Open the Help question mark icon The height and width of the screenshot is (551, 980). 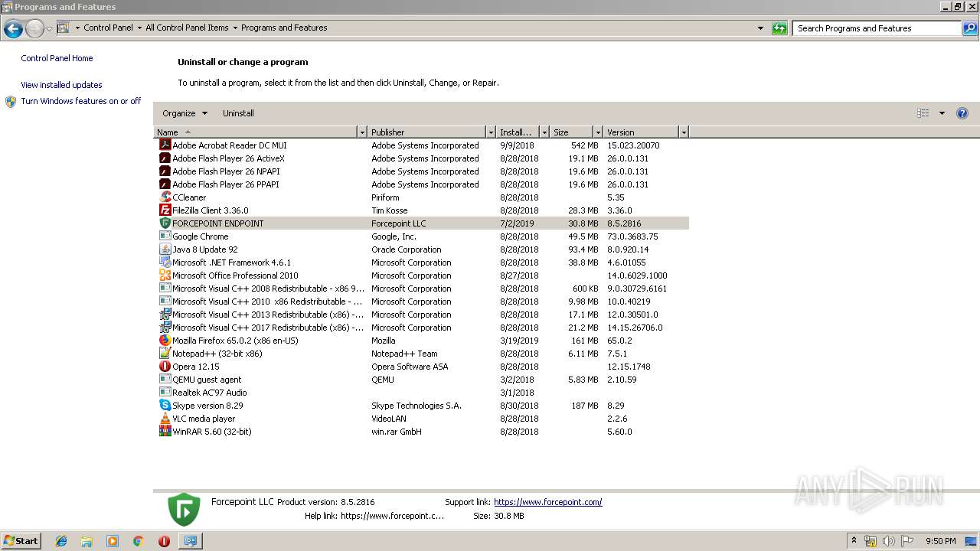(962, 113)
